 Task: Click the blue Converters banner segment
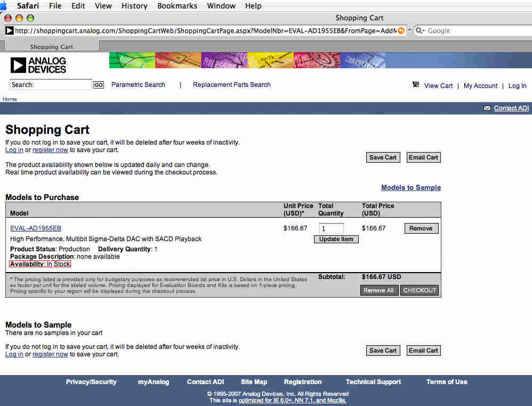tap(362, 60)
